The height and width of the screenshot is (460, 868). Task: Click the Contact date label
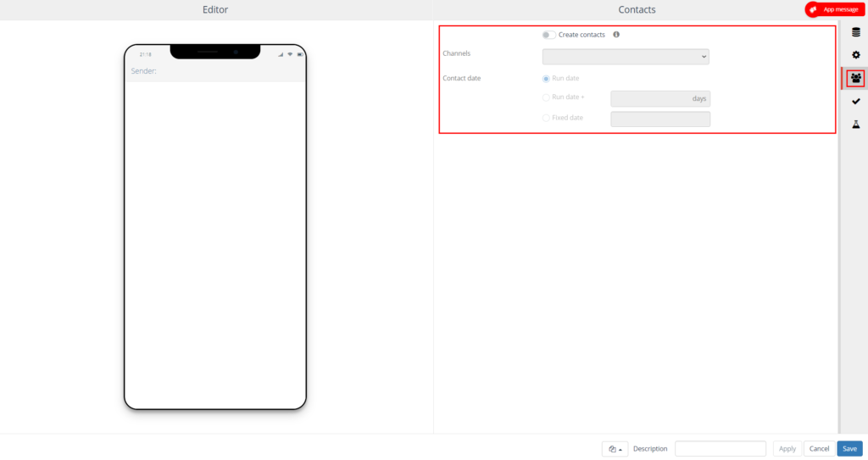click(462, 78)
